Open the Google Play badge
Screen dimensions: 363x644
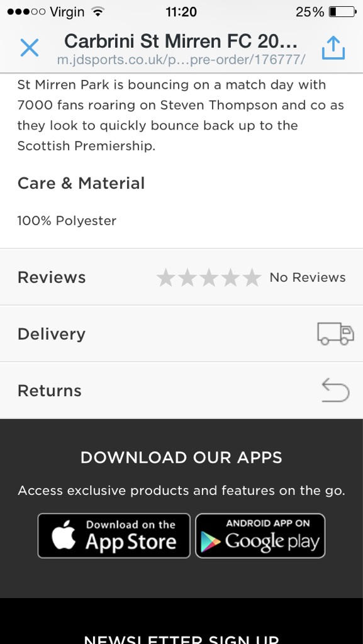click(x=260, y=536)
